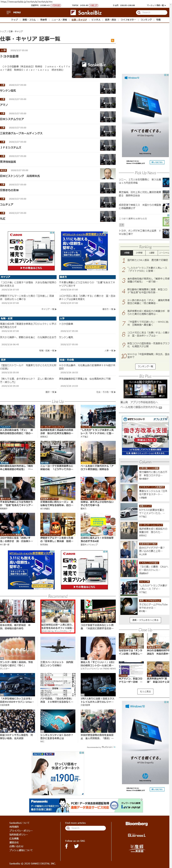The width and height of the screenshot is (172, 868).
Task: Click the RSS feed icon
Action: [112, 40]
